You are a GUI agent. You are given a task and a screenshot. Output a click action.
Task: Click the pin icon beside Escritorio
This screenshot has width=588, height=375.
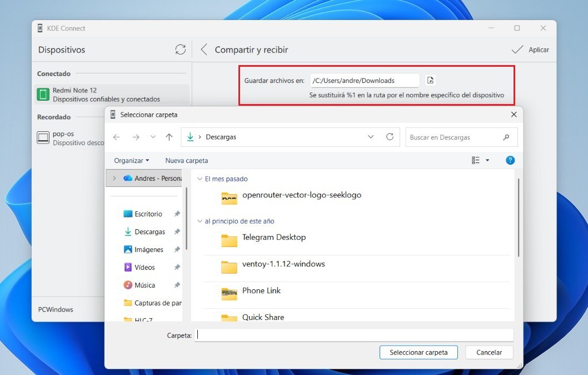(x=177, y=214)
